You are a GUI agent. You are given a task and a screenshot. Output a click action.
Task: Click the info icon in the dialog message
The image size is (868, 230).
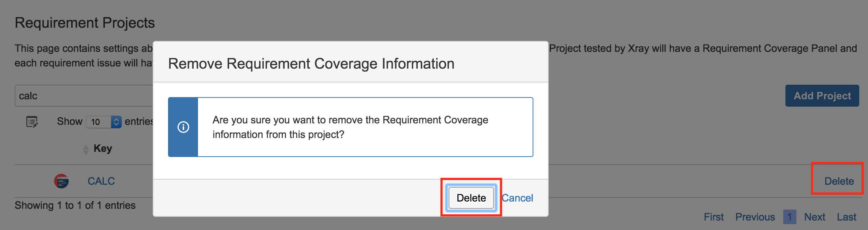click(183, 127)
